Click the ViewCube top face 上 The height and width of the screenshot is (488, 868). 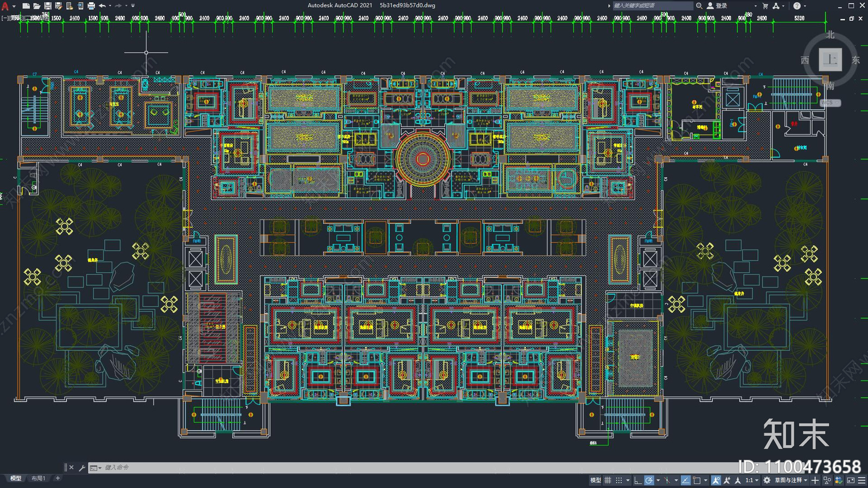coord(830,59)
